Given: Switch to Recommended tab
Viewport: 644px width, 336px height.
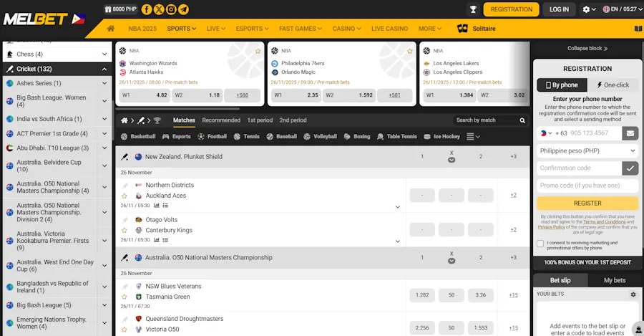Looking at the screenshot, I should tap(221, 120).
